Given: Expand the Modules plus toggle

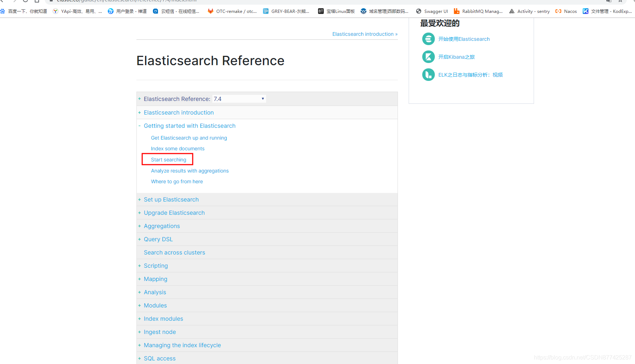Looking at the screenshot, I should click(139, 305).
